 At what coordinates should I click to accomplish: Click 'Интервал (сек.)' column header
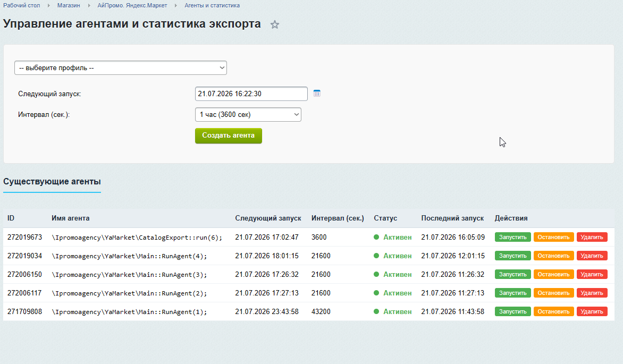coord(338,218)
